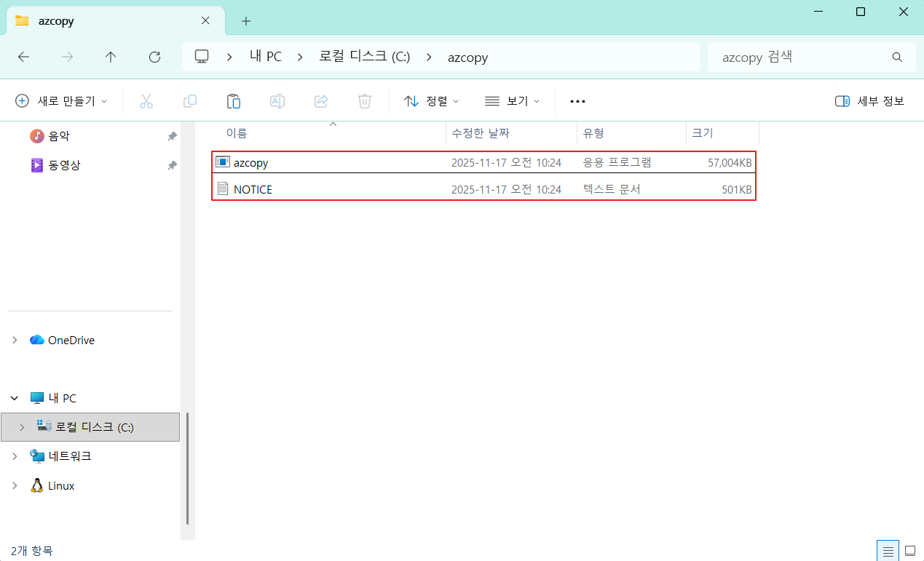Open the 새로 만들기 dropdown
The height and width of the screenshot is (561, 924).
pyautogui.click(x=62, y=101)
